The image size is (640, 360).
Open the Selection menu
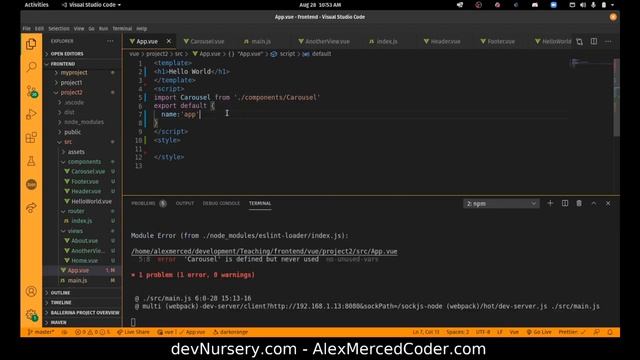tap(59, 29)
